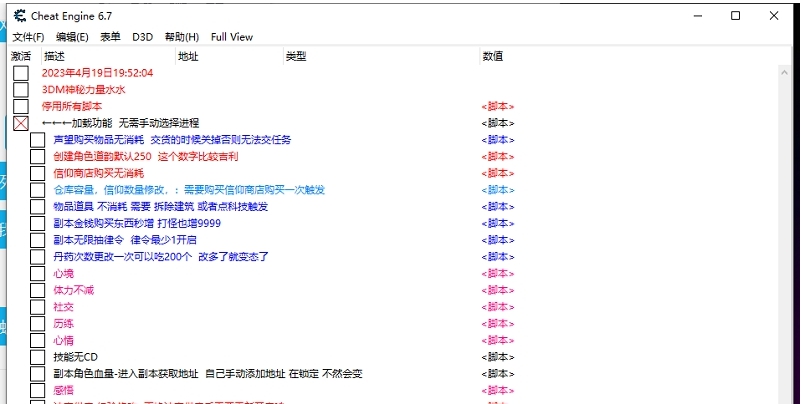Click the 激活 column header

(21, 56)
